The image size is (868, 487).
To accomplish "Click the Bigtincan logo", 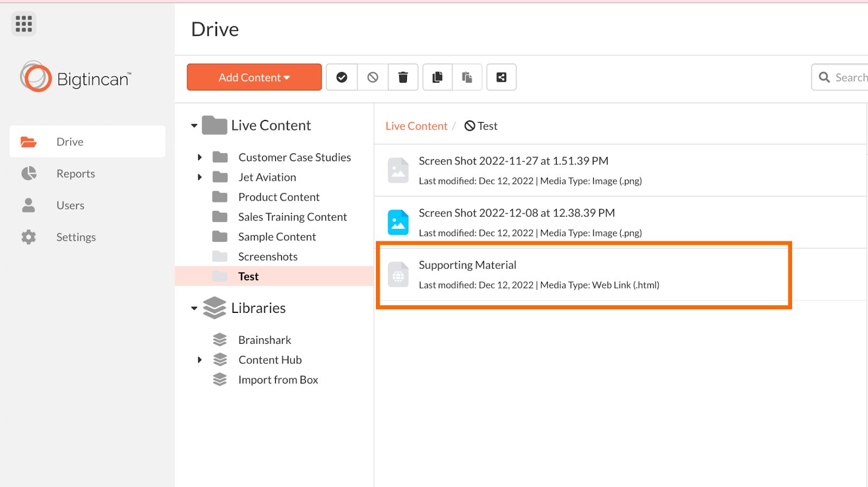I will (x=75, y=77).
